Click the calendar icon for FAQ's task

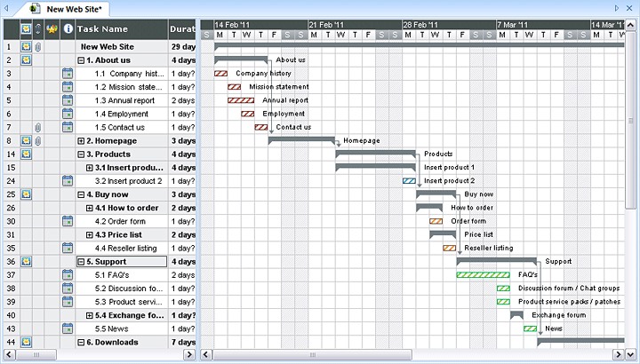click(x=68, y=275)
